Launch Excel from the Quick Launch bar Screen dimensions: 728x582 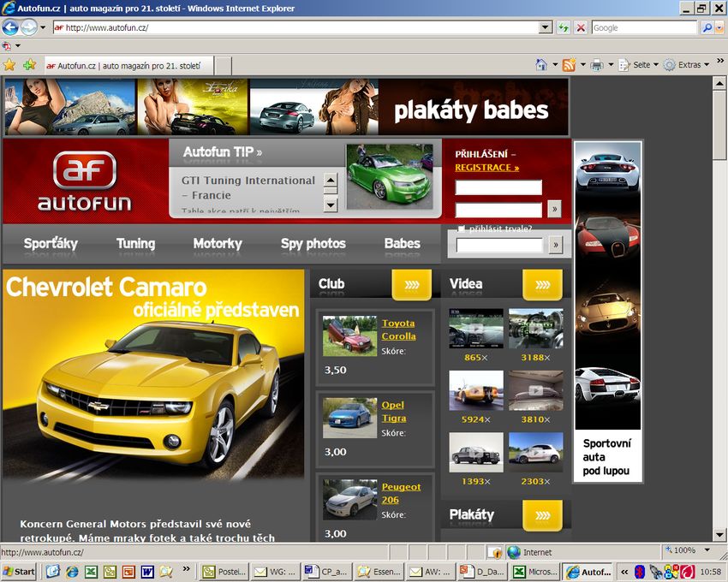click(91, 572)
